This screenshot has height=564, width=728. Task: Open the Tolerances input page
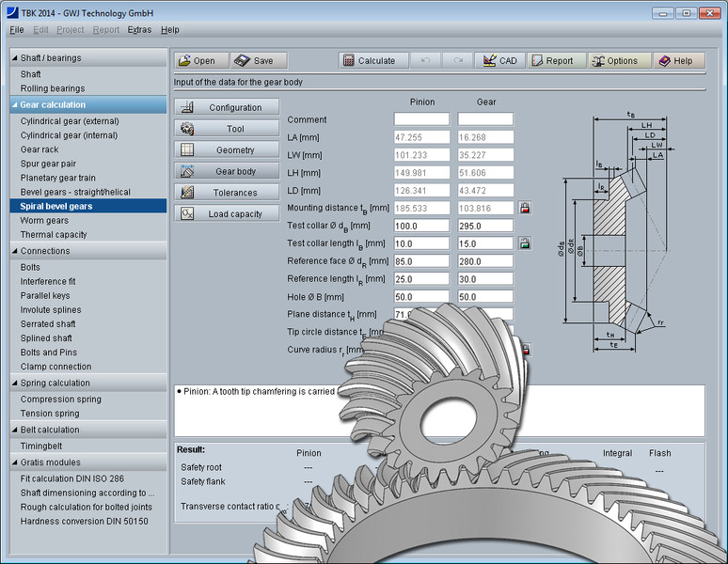pos(227,193)
